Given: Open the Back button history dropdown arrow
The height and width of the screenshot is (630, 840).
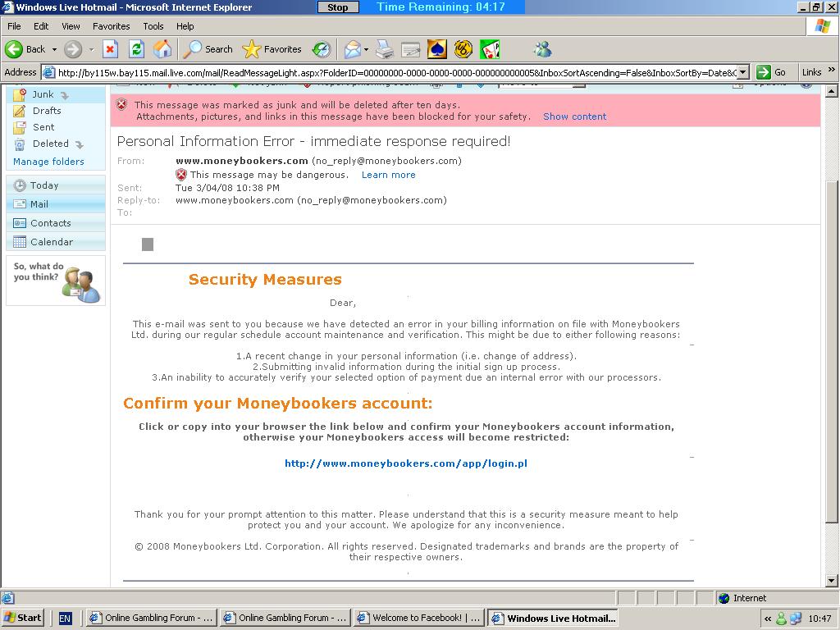Looking at the screenshot, I should coord(54,49).
